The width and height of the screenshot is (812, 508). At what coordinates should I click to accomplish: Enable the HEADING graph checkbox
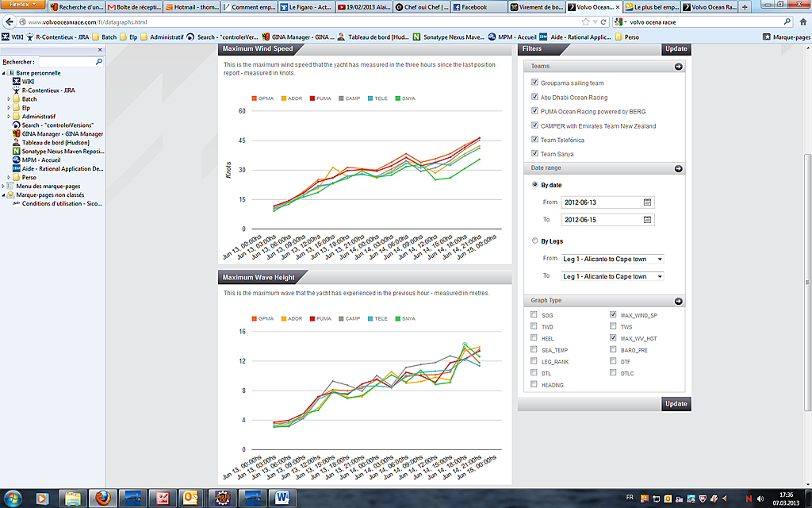pyautogui.click(x=534, y=384)
